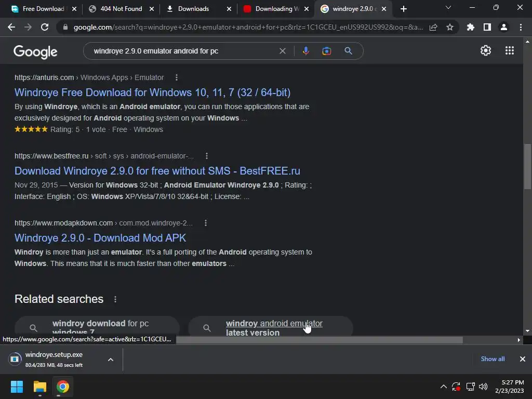Click the https://anturis.com breadcrumb

44,78
